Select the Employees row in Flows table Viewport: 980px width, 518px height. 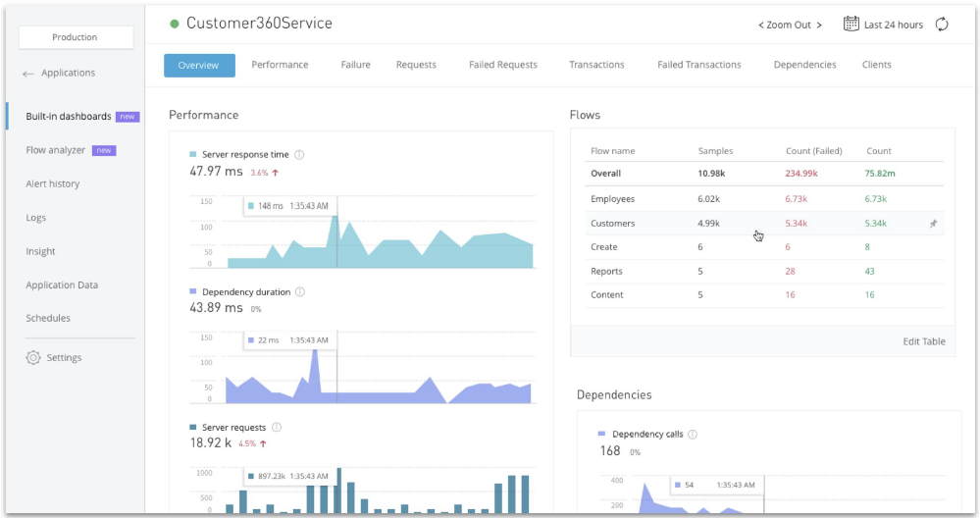coord(612,199)
